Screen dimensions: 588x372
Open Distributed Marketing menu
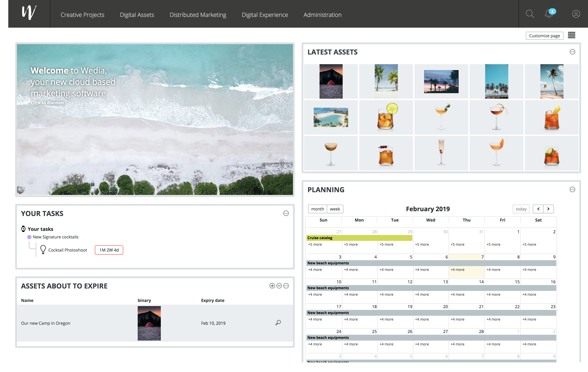click(198, 15)
